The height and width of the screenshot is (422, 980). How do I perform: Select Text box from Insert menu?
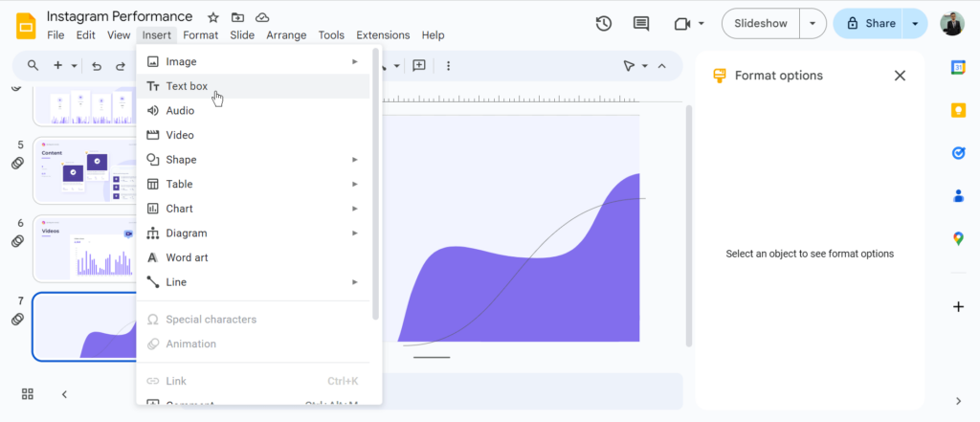click(187, 86)
